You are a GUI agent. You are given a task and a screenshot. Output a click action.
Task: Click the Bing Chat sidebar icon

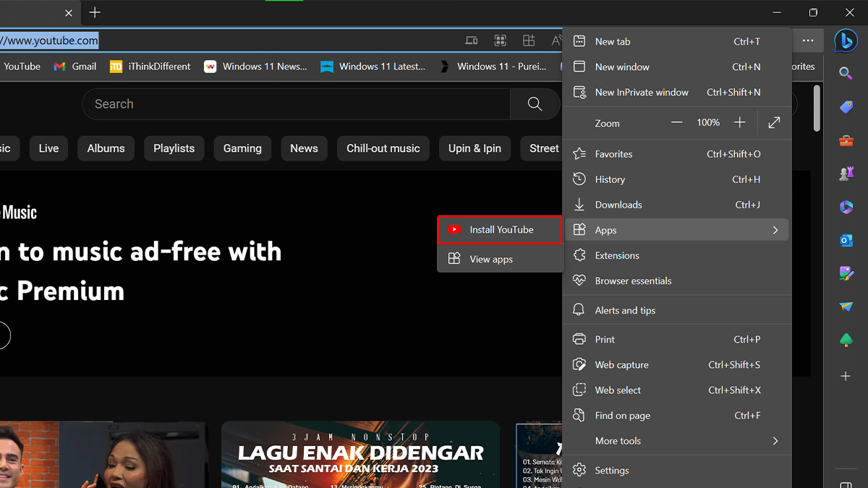[x=845, y=41]
